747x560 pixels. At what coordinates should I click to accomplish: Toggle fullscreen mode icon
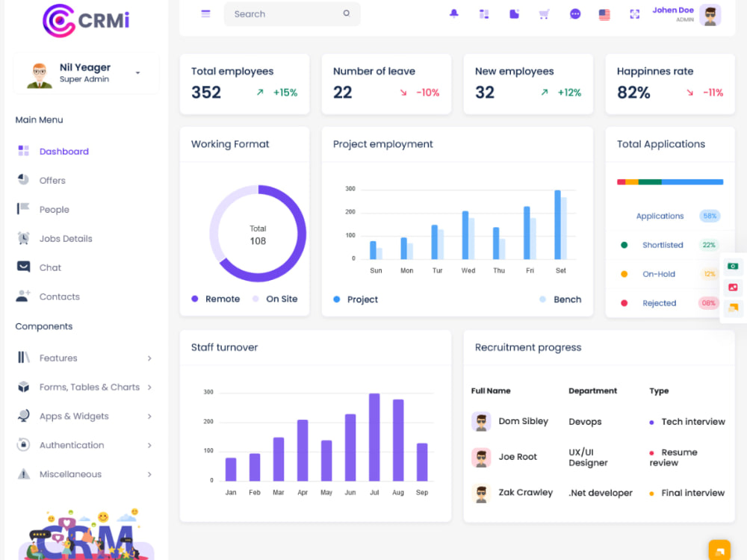pos(634,14)
